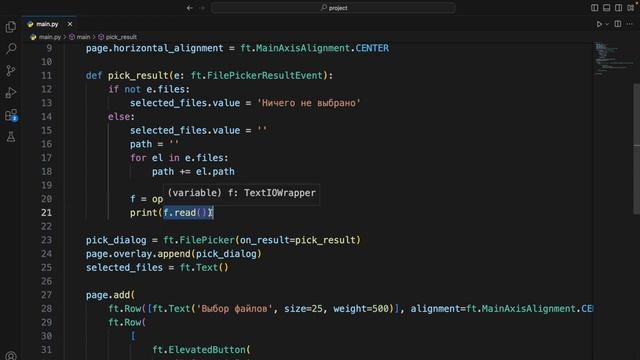640x360 pixels.
Task: Run the Python file with play icon
Action: 599,24
